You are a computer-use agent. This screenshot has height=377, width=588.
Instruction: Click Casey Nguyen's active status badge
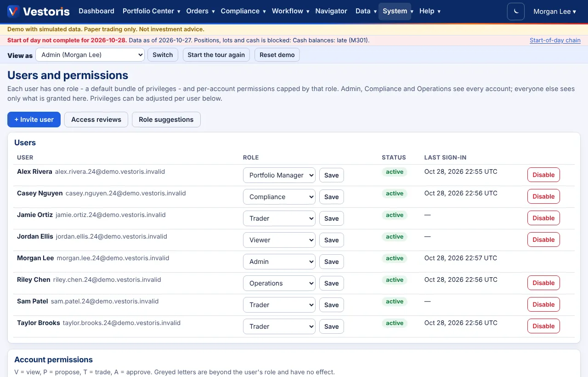click(395, 194)
